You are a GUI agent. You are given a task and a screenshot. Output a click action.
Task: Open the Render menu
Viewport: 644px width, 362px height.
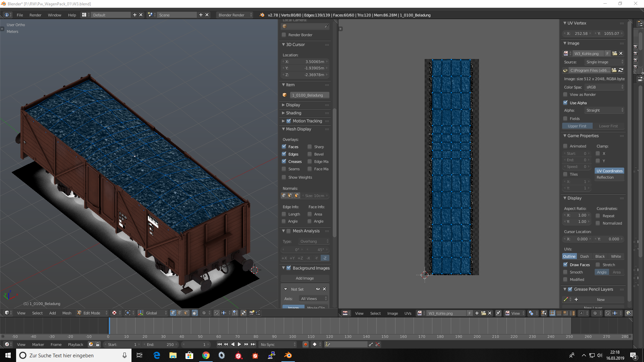point(35,15)
